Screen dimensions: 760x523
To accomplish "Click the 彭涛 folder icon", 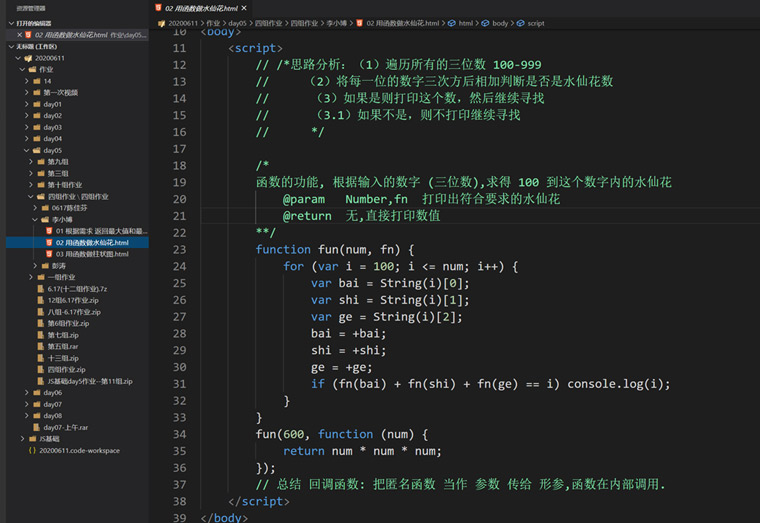I will [46, 266].
